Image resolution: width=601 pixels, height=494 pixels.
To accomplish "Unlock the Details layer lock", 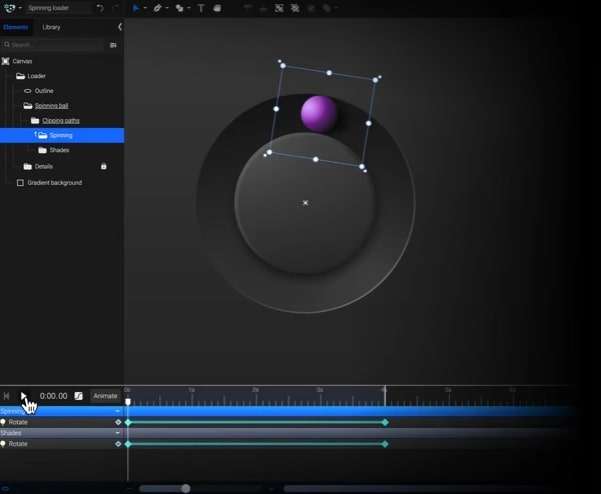I will pos(103,166).
